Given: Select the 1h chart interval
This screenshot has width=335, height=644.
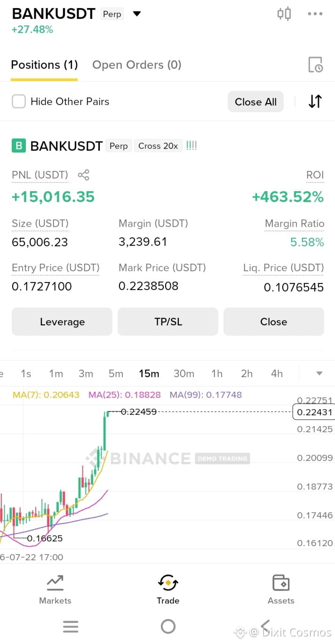Looking at the screenshot, I should point(217,373).
